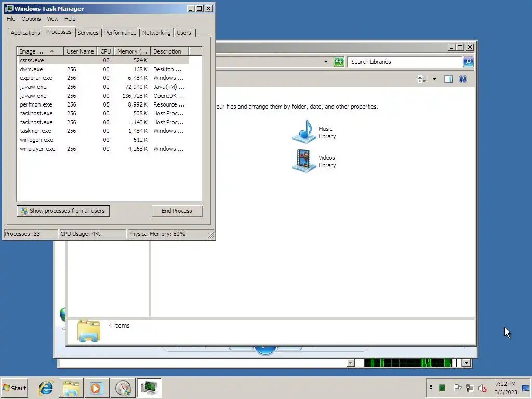Screen dimensions: 532x399
Task: Open the Options menu in Task Manager
Action: (x=31, y=19)
